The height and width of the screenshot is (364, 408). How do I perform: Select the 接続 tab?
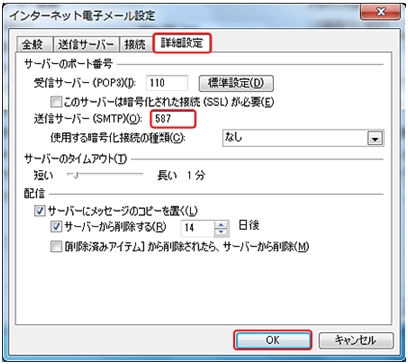click(135, 44)
